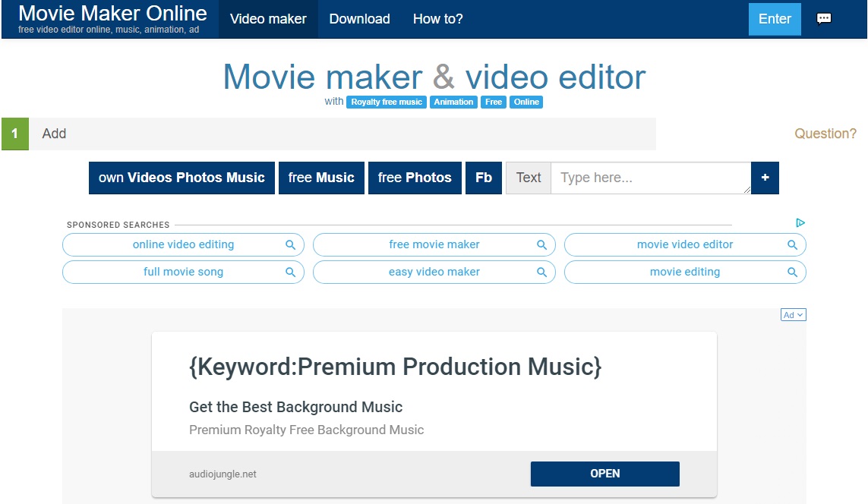Switch to the Video maker tab
Viewport: 868px width, 504px height.
(x=267, y=19)
